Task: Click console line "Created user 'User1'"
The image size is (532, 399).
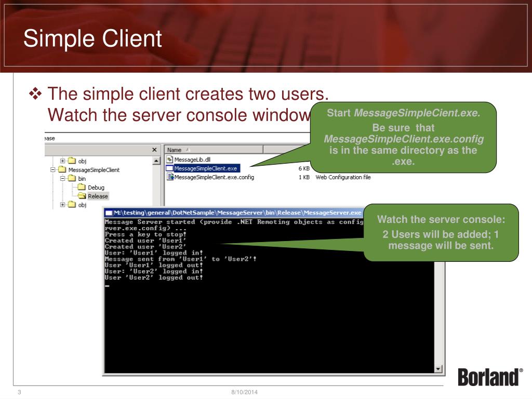Action: pyautogui.click(x=145, y=241)
